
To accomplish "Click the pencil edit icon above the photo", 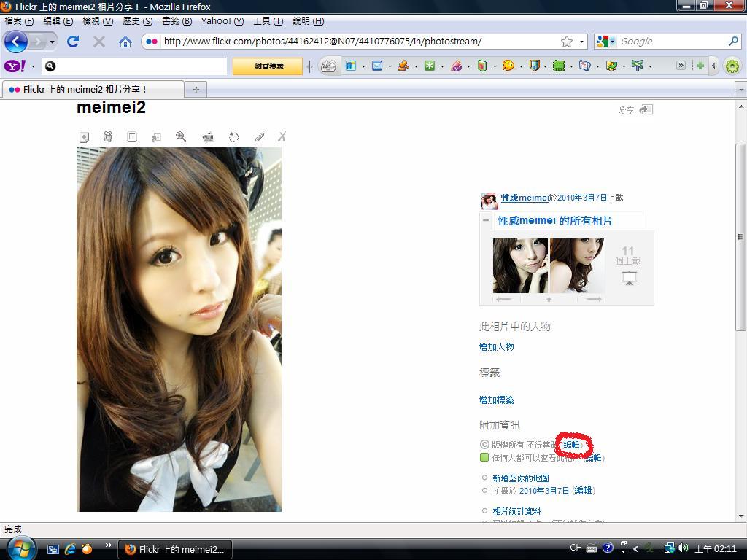I will click(259, 137).
